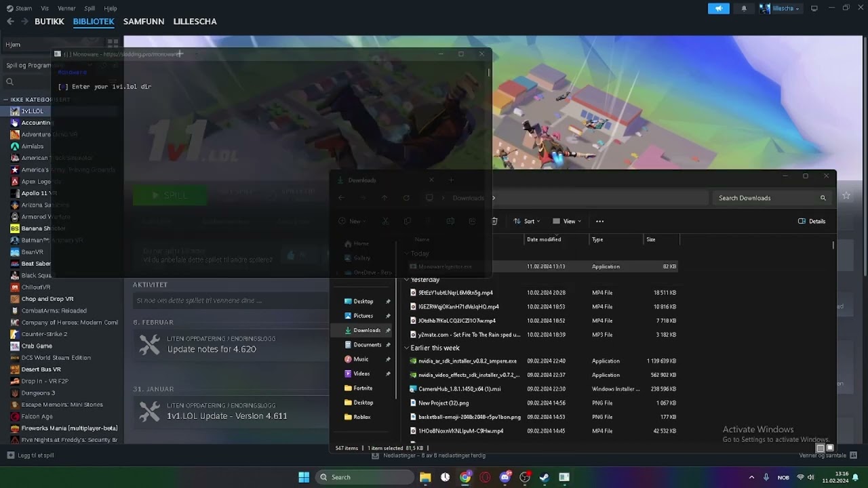The image size is (868, 488).
Task: Open the Hjelp menu
Action: click(111, 8)
